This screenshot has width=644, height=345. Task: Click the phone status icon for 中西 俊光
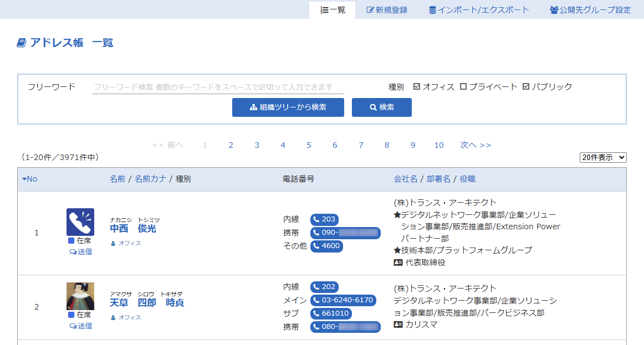point(80,222)
